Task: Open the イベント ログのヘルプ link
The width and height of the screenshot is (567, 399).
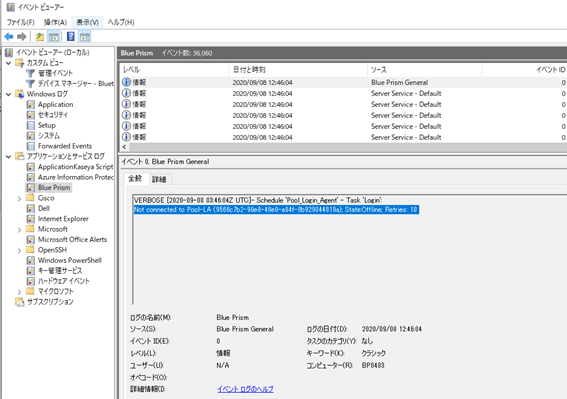Action: [246, 389]
